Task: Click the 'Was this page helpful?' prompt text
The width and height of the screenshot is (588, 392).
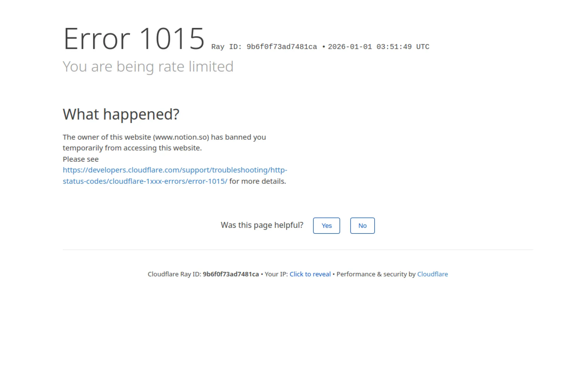Action: (262, 225)
